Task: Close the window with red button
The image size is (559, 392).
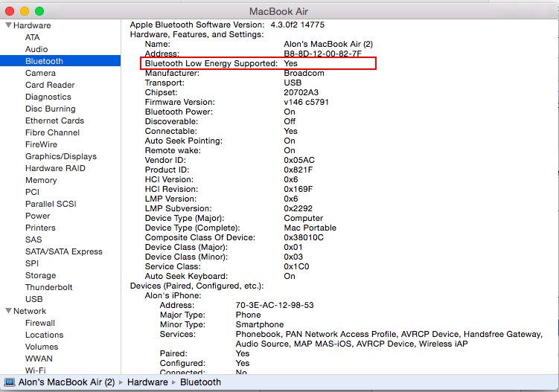Action: point(10,11)
